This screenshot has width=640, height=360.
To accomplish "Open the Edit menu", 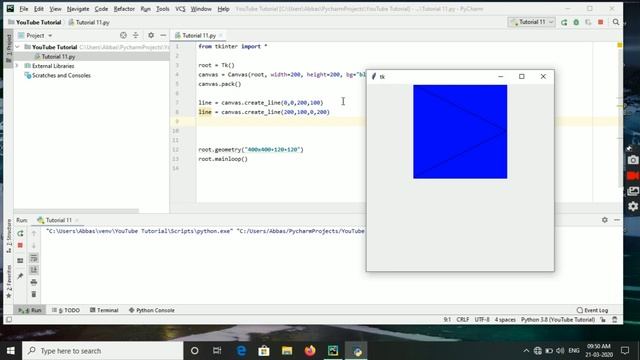I will click(x=39, y=9).
